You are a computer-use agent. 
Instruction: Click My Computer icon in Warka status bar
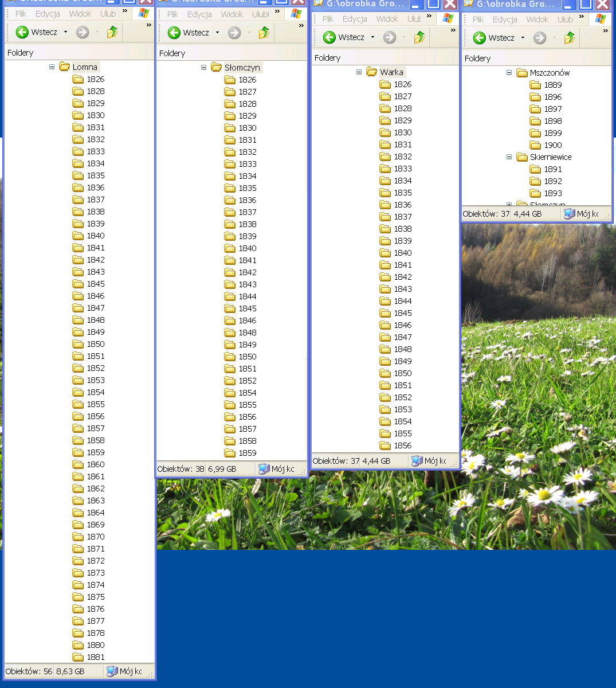(x=417, y=461)
